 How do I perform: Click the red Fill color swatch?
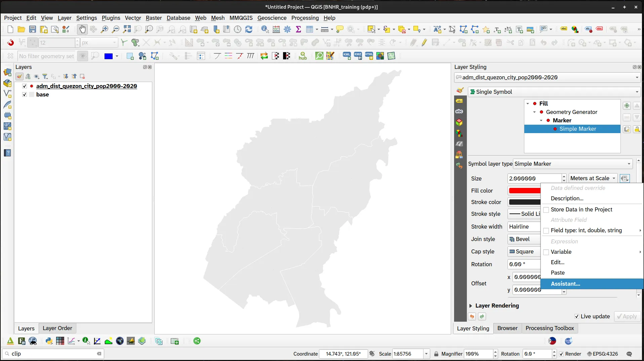click(524, 191)
